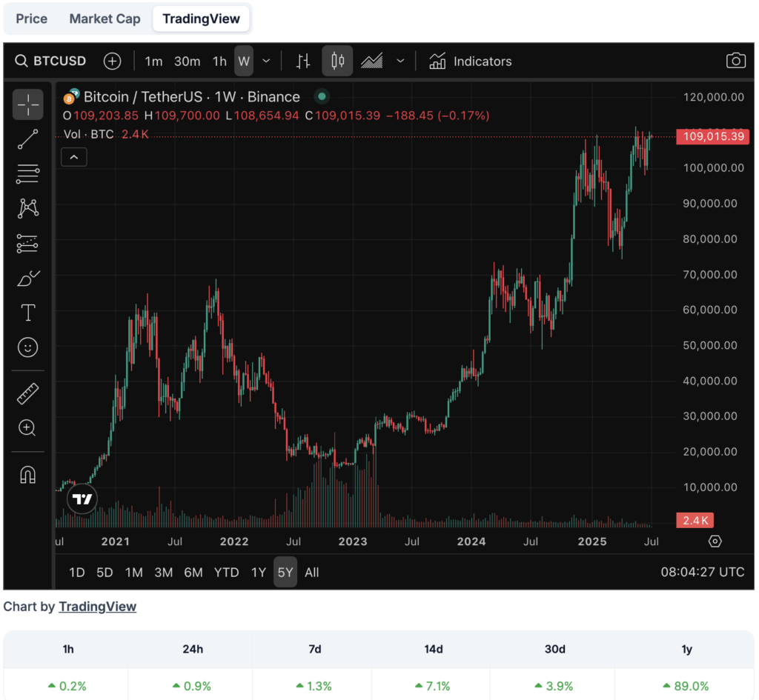Image resolution: width=759 pixels, height=700 pixels.
Task: Open the Indicators menu
Action: pyautogui.click(x=470, y=61)
